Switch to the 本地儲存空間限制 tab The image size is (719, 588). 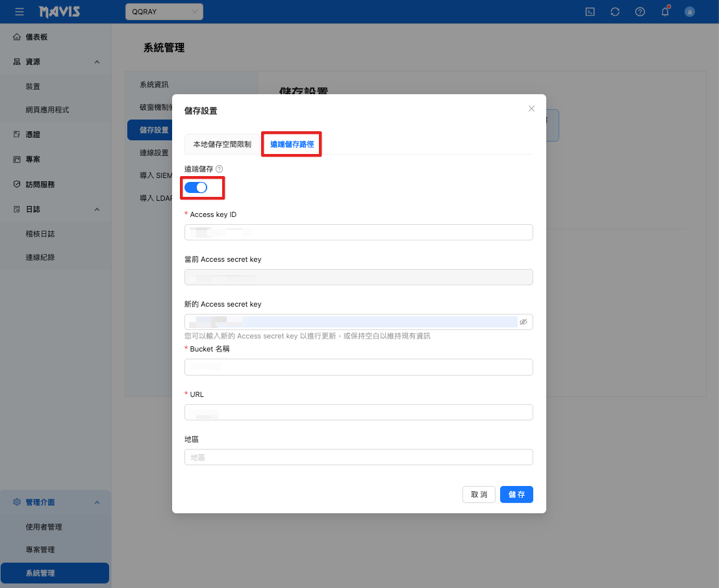coord(222,144)
